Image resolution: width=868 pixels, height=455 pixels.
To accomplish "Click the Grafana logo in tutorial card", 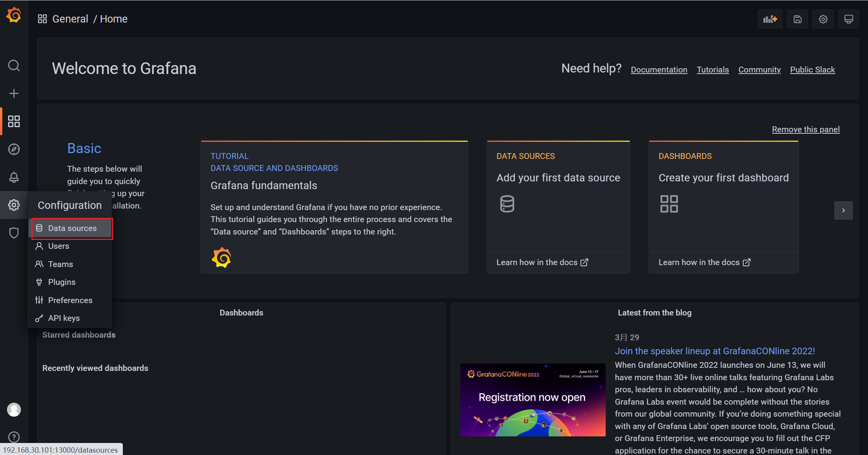I will pos(221,257).
